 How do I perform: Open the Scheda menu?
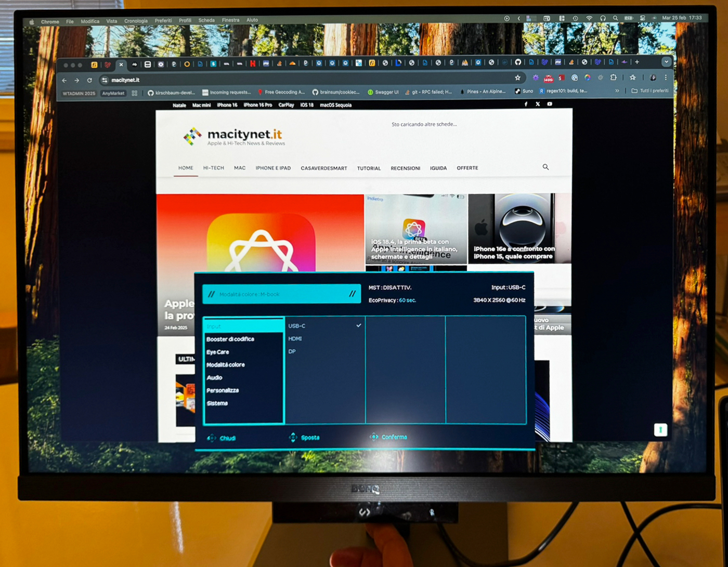click(x=206, y=20)
